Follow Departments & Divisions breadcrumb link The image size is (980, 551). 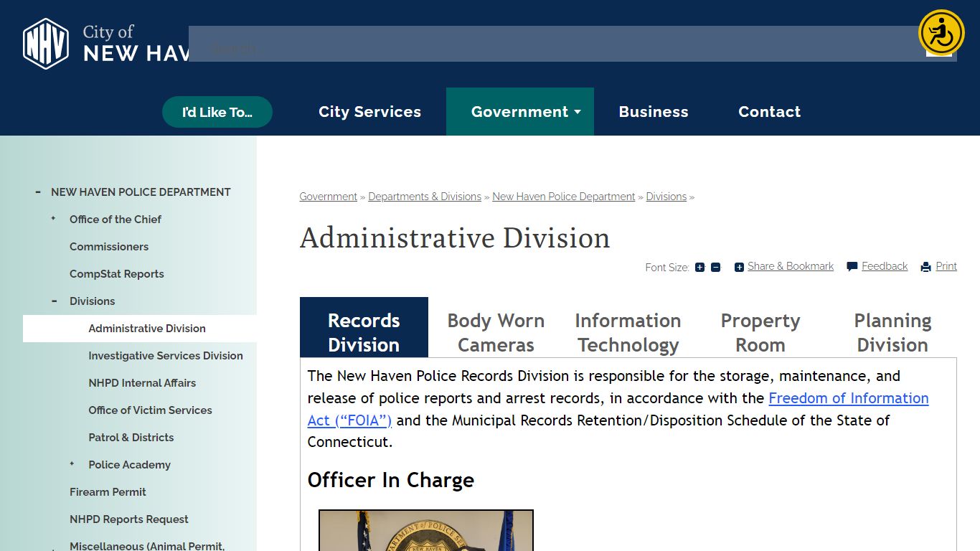coord(425,197)
